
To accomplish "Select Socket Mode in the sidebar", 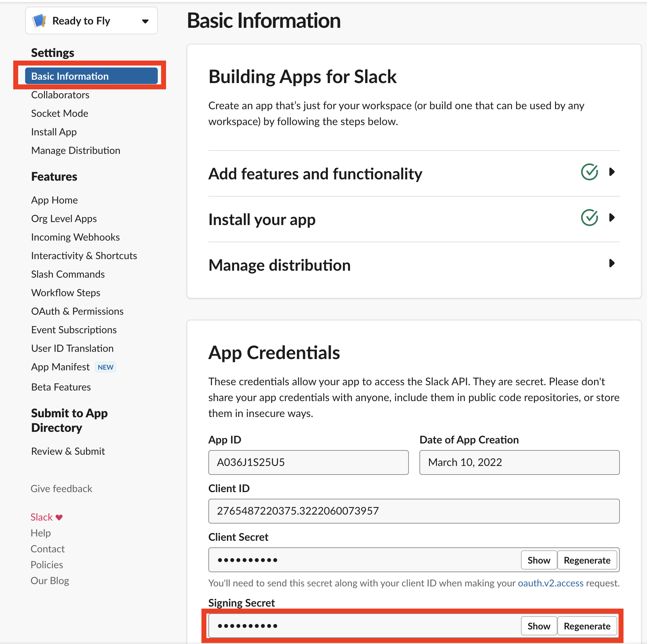I will tap(60, 113).
